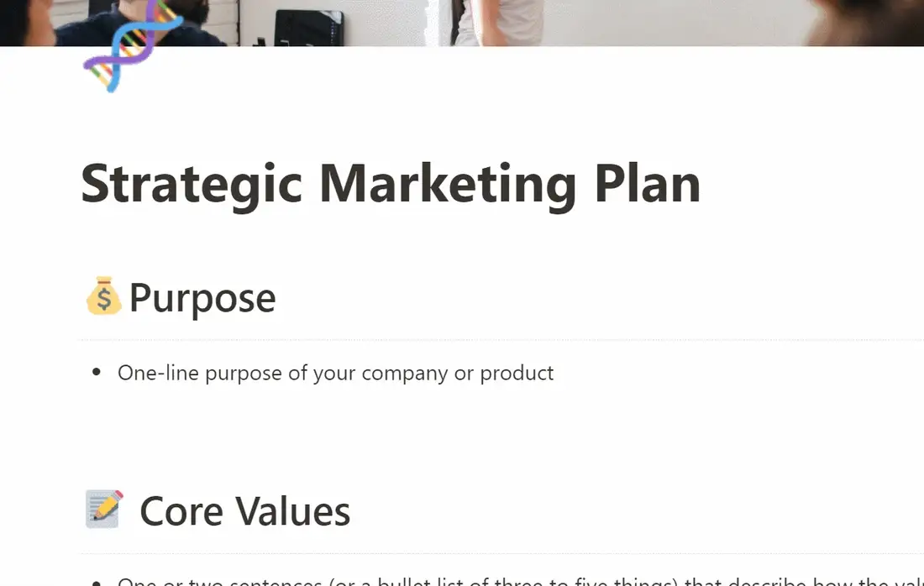The image size is (924, 586).
Task: Click the Strategic Marketing Plan title
Action: coord(391,185)
